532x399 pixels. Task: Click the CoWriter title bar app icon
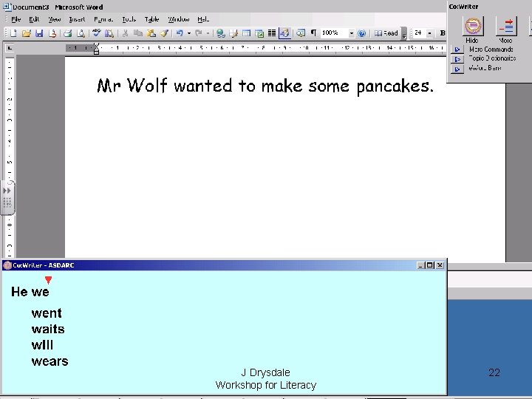coord(7,265)
